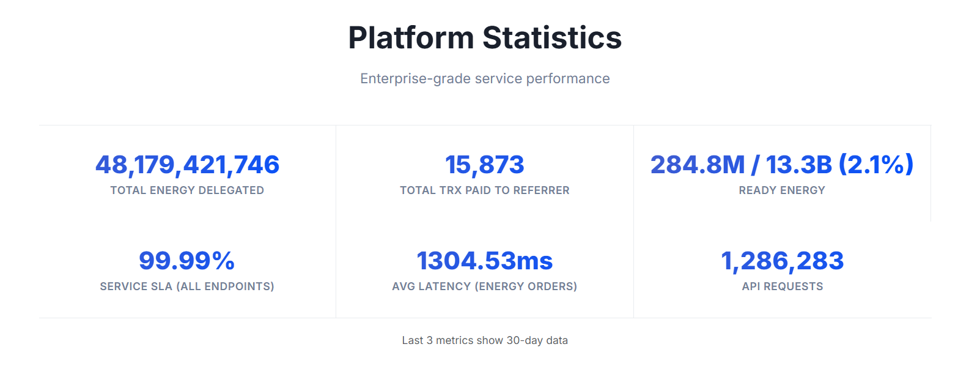Click the Ready Energy label
Screen dimensions: 980x374
pos(782,190)
